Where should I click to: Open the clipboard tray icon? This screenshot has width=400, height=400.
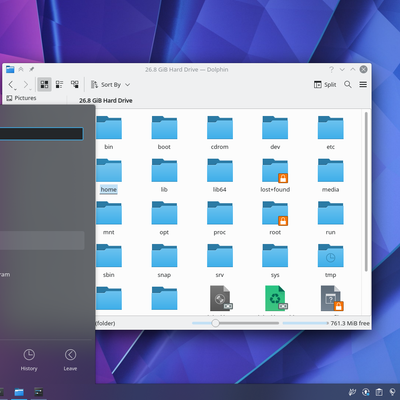[x=379, y=392]
